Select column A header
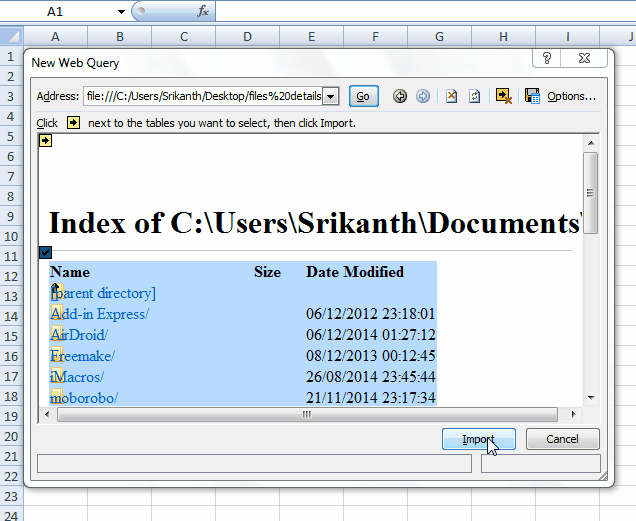636x521 pixels. pos(56,37)
